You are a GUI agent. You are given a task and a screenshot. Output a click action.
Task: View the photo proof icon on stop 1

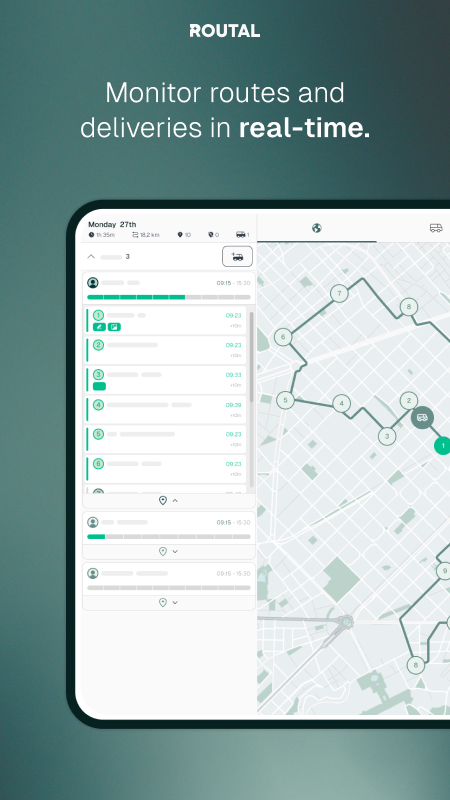coord(114,327)
